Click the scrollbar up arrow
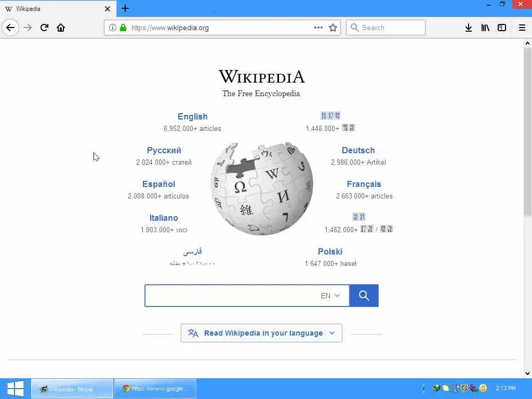 point(527,44)
